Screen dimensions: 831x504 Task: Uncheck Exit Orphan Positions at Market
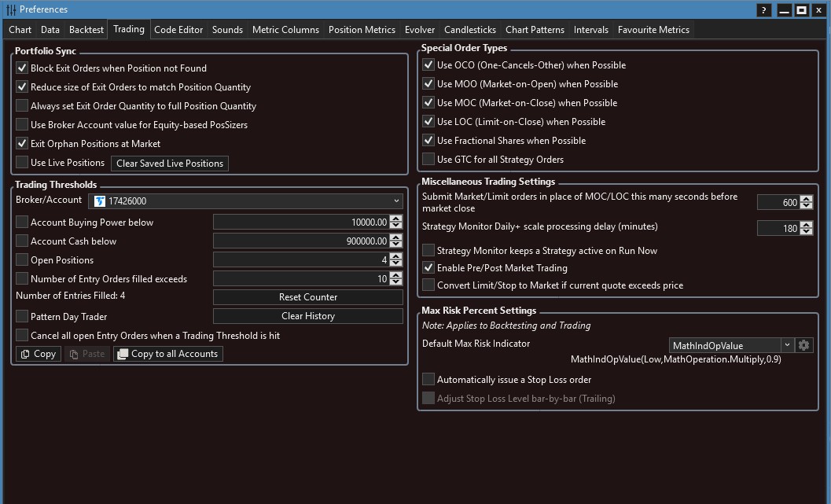[22, 144]
